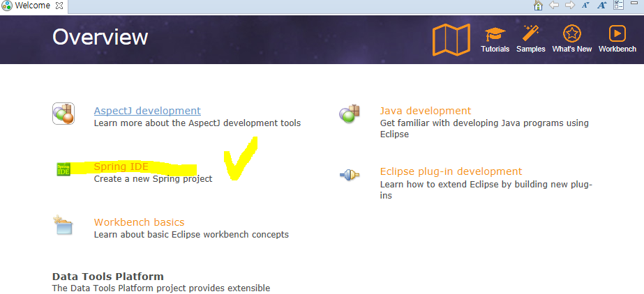
Task: Open the Workbench basics link
Action: pos(140,222)
